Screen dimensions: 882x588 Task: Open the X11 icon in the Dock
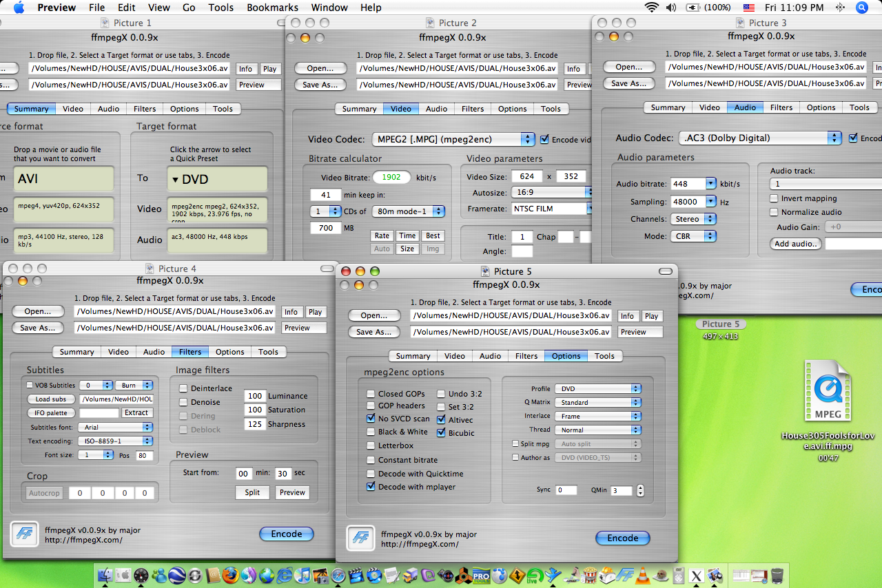click(696, 574)
